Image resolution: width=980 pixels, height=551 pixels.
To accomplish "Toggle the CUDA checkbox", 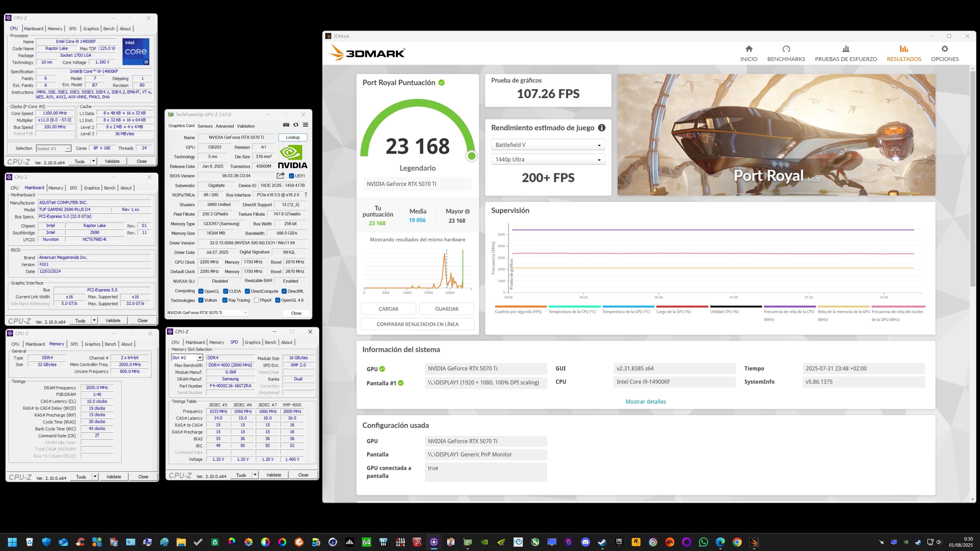I will (x=226, y=291).
